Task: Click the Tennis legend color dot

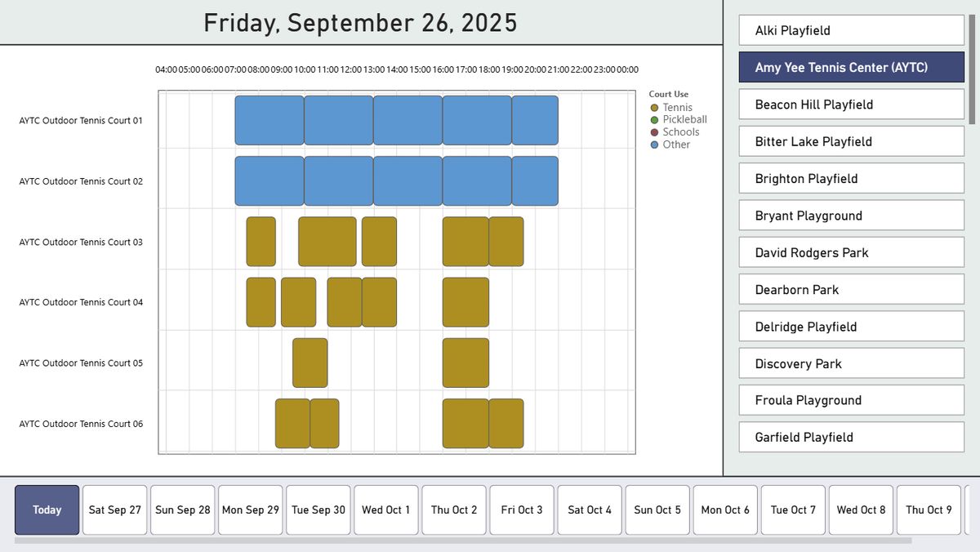Action: (654, 108)
